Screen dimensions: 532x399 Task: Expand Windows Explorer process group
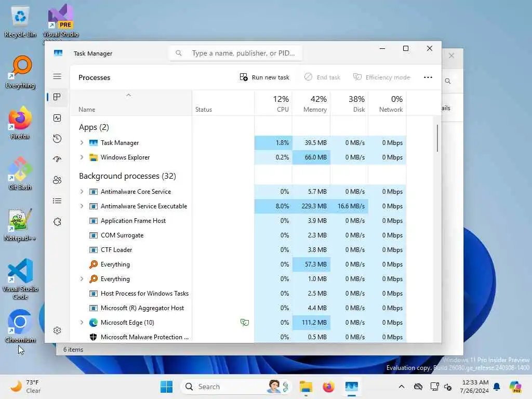[x=82, y=157]
